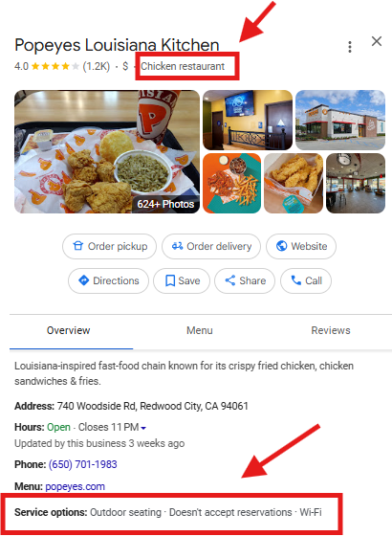392x536 pixels.
Task: Expand the hours dropdown next to Closes 11 PM
Action: click(143, 428)
